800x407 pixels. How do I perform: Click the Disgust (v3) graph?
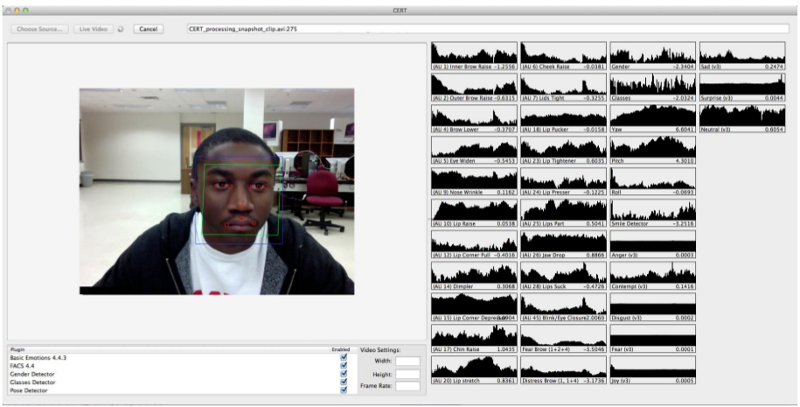pyautogui.click(x=653, y=307)
